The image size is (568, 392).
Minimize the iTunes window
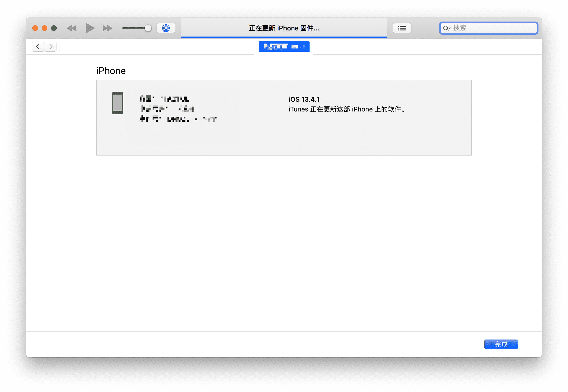coord(45,28)
